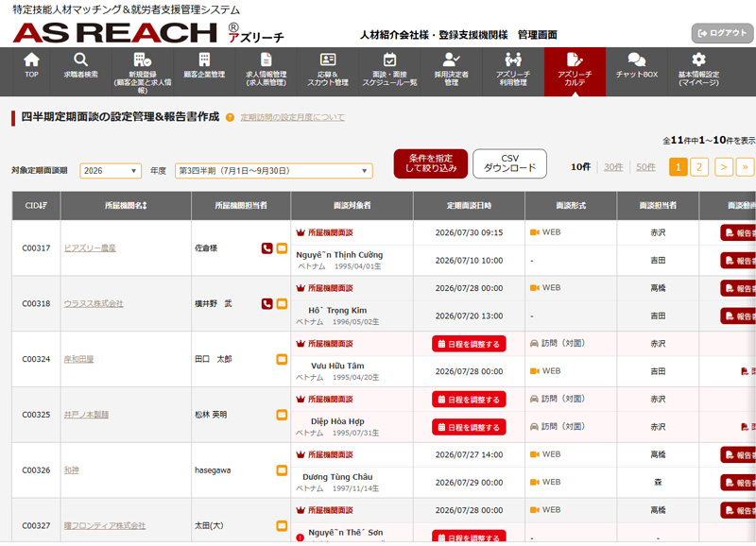
Task: Open the company name link in row C00325
Action: click(86, 415)
